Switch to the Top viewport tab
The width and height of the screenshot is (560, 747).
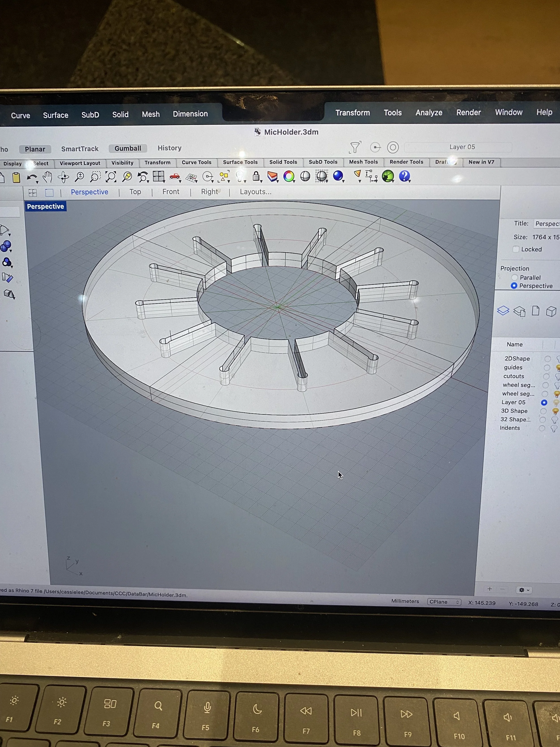pos(135,192)
